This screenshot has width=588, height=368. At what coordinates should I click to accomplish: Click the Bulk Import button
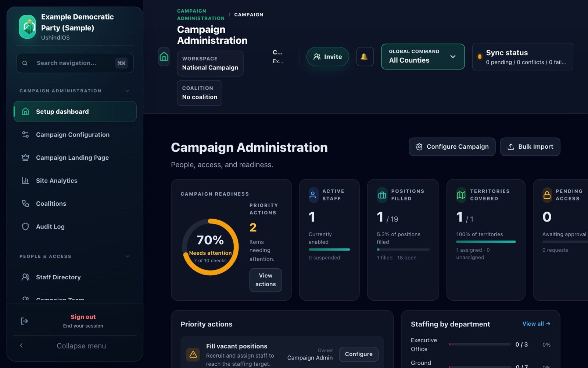[530, 147]
